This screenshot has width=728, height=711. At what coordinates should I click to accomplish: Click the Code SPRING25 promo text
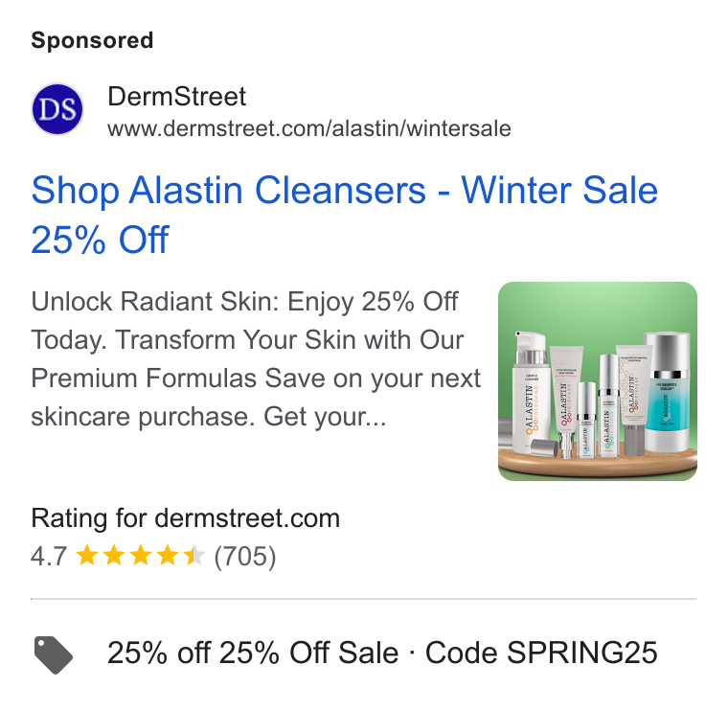click(541, 653)
